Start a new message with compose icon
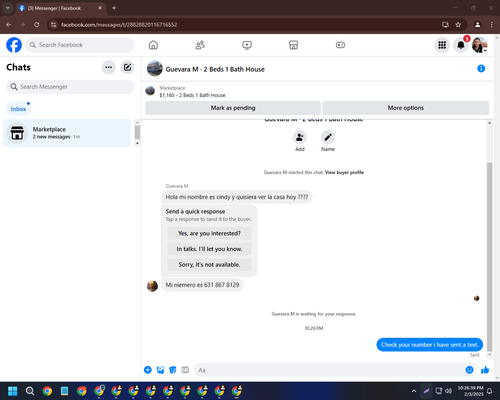Image resolution: width=500 pixels, height=400 pixels. [x=127, y=67]
